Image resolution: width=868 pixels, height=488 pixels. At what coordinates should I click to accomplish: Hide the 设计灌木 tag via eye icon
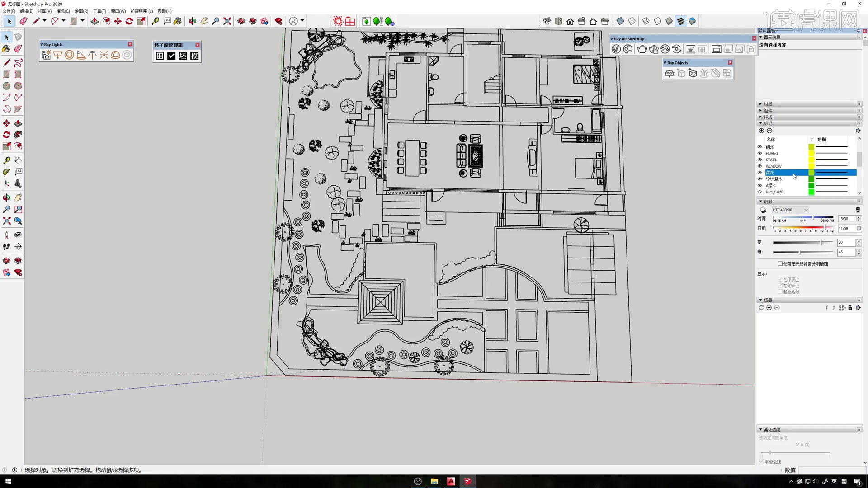point(759,179)
